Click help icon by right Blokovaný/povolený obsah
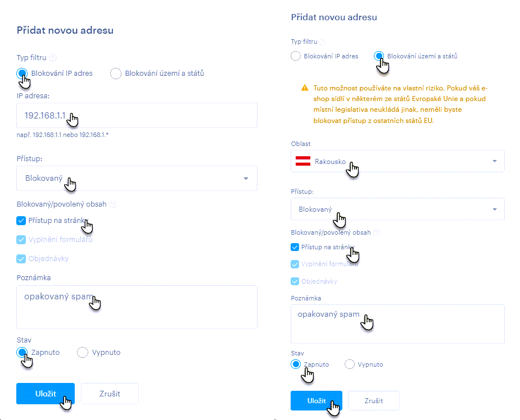This screenshot has width=520, height=420. (377, 232)
